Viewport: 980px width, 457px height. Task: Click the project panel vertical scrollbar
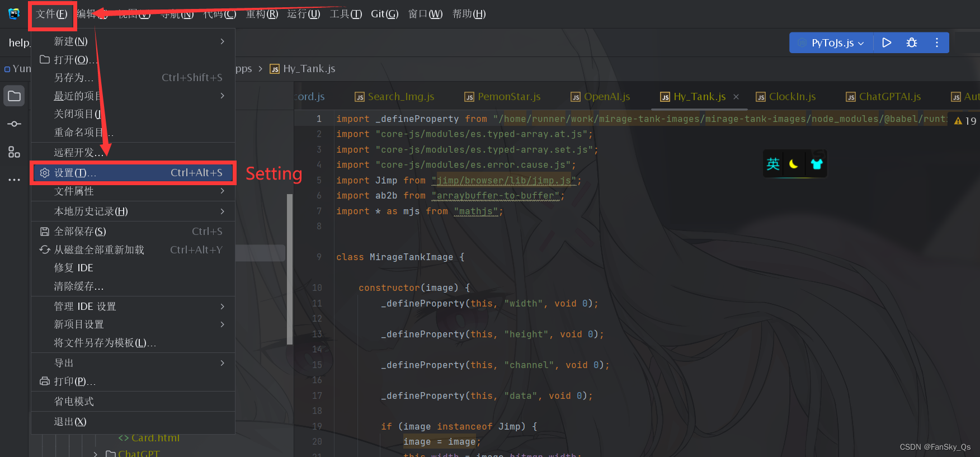(290, 269)
